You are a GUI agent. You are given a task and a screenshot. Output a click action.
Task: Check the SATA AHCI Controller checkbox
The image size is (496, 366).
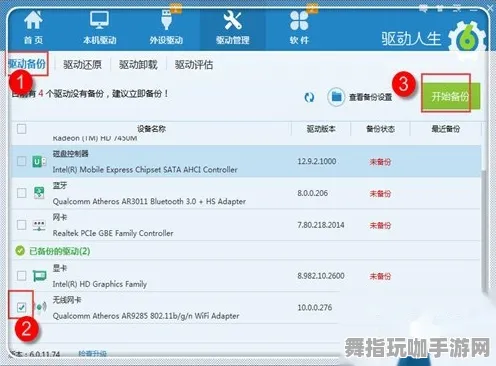point(22,161)
